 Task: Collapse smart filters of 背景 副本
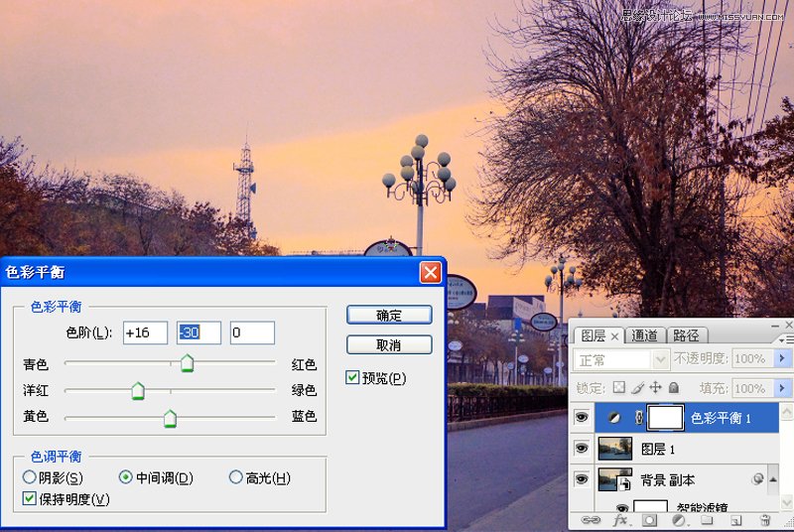click(x=773, y=478)
